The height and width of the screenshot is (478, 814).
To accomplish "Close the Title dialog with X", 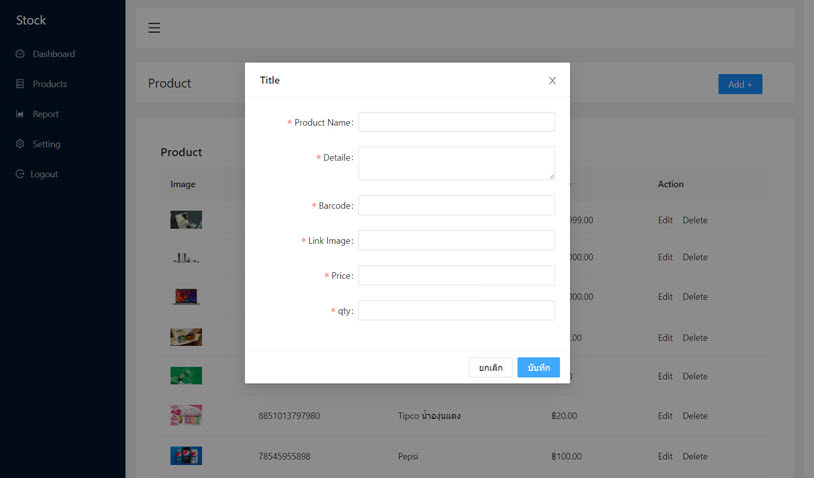I will [x=552, y=81].
